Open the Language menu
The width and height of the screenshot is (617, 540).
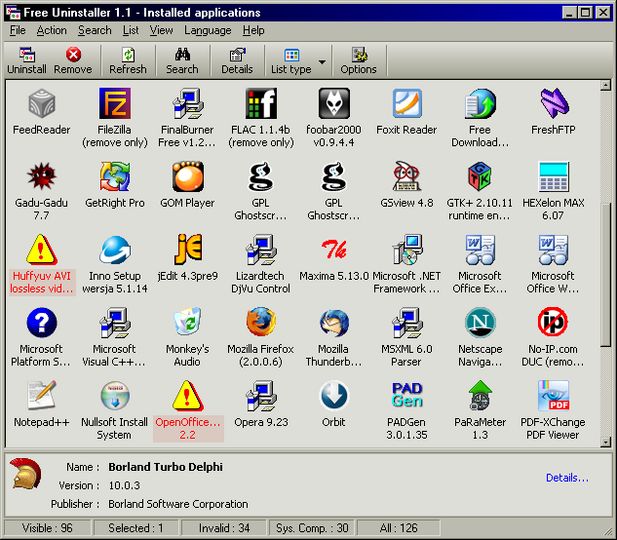pyautogui.click(x=207, y=30)
